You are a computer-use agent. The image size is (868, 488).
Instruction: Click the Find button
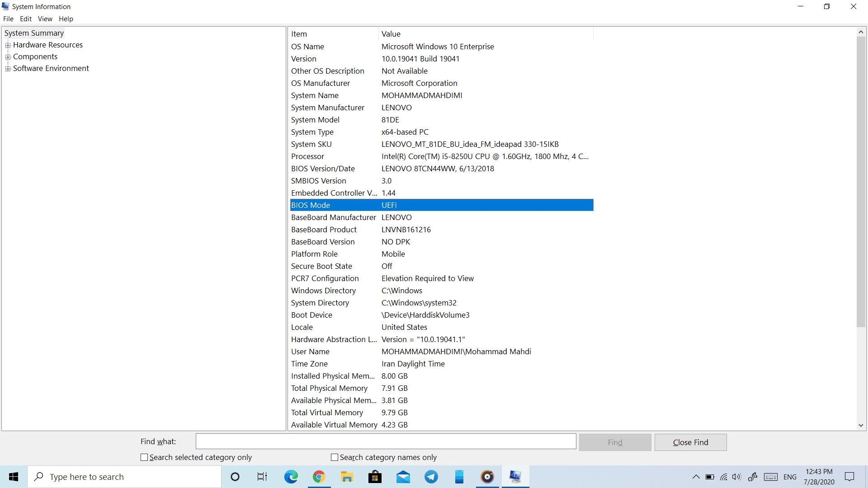[x=615, y=442]
